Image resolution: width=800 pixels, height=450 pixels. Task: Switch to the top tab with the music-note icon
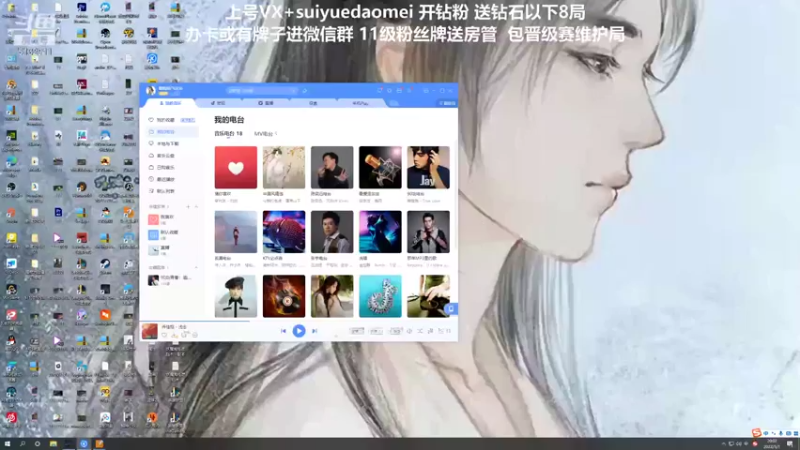click(x=218, y=103)
